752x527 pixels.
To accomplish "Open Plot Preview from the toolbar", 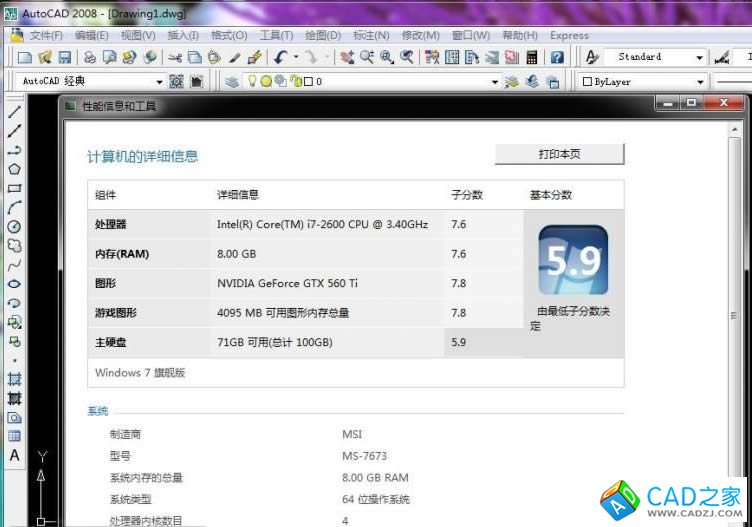I will 110,58.
